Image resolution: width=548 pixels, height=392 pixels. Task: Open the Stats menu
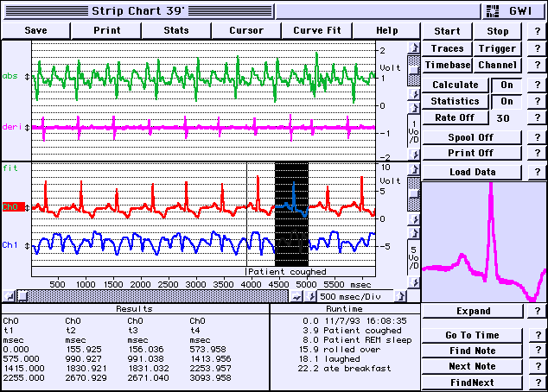[x=176, y=29]
